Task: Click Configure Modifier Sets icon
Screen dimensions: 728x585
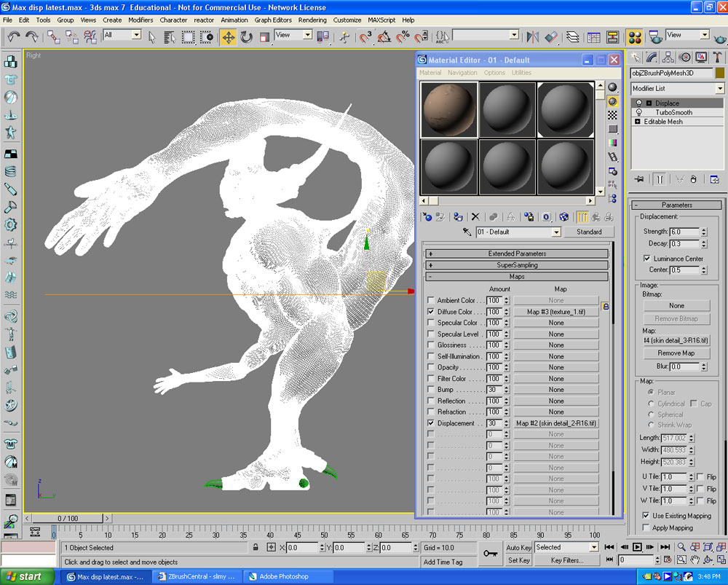Action: 715,179
